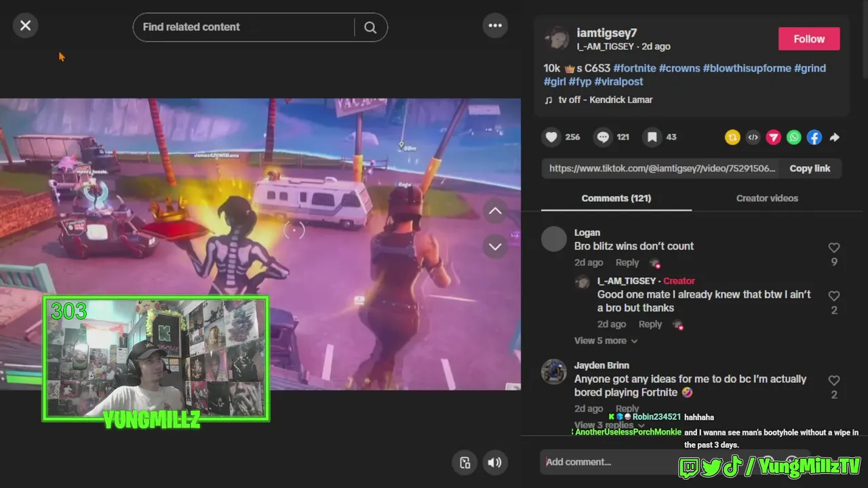Open the #blowthisupforme hashtag
Image resolution: width=868 pixels, height=488 pixels.
click(x=747, y=68)
